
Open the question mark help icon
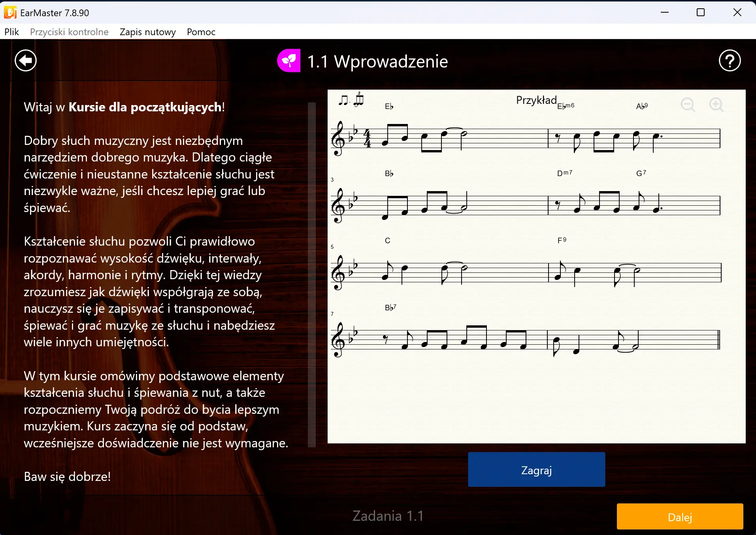tap(730, 61)
